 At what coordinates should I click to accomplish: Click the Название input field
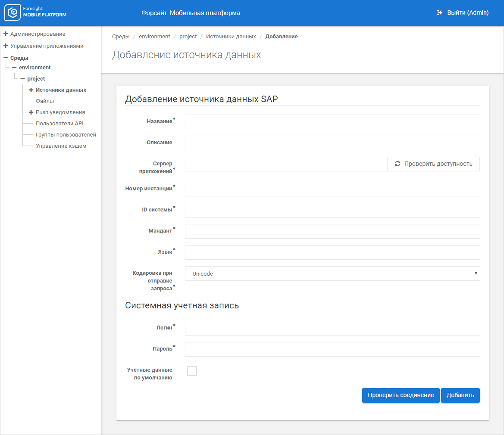[332, 122]
